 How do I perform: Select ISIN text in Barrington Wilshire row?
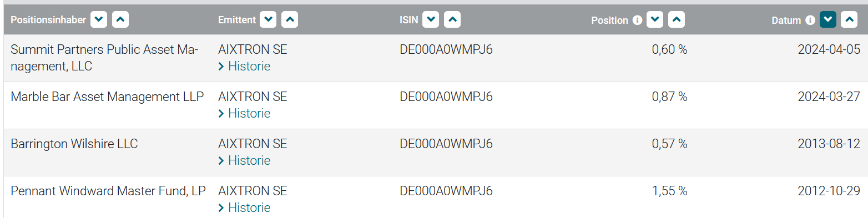[446, 144]
